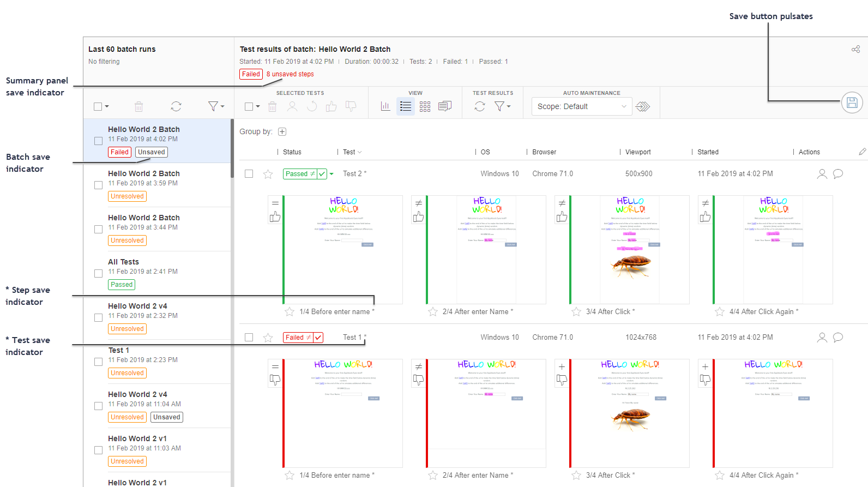Viewport: 868px width, 487px height.
Task: Switch to list view of tests
Action: [x=406, y=106]
